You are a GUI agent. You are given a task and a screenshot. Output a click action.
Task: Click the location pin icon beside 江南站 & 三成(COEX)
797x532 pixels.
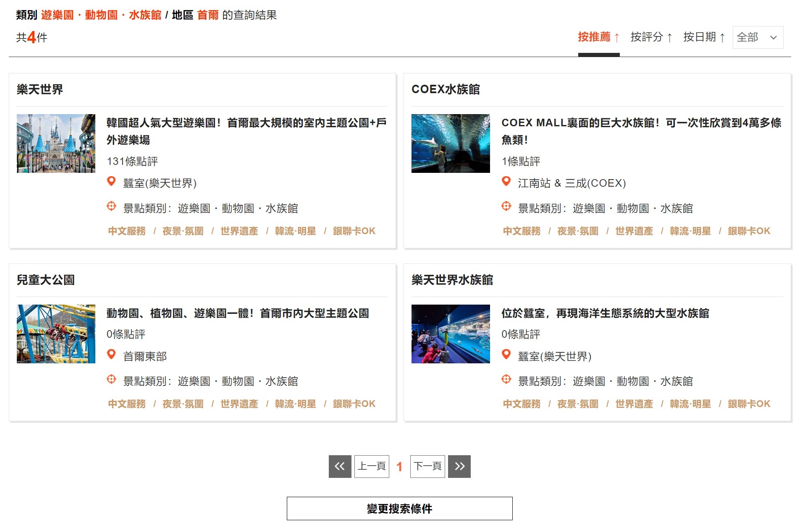click(x=506, y=182)
